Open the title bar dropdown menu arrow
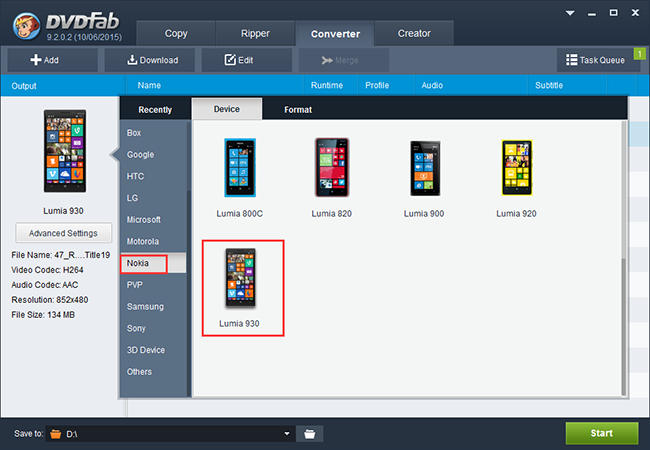Viewport: 650px width, 450px height. 570,13
